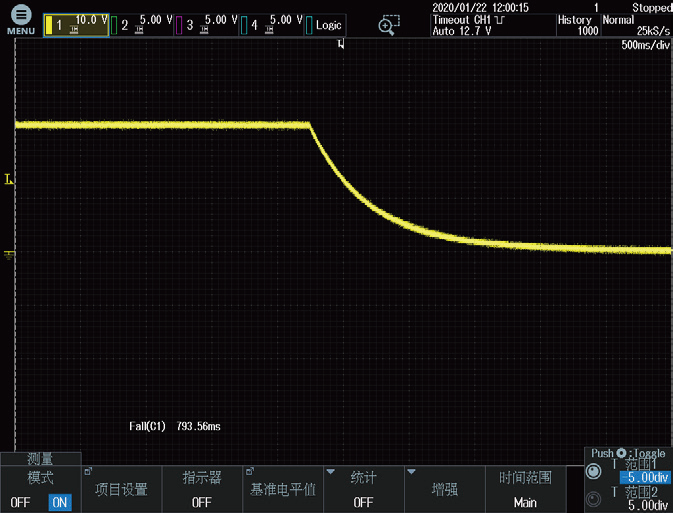This screenshot has width=673, height=513.
Task: Click the magnifier zoom icon
Action: pos(388,25)
